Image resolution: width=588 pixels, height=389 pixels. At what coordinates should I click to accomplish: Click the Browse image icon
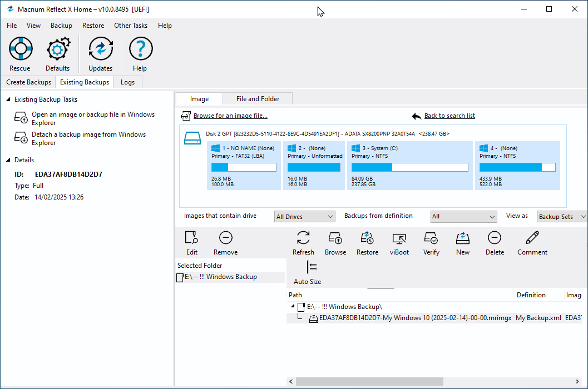tap(335, 238)
